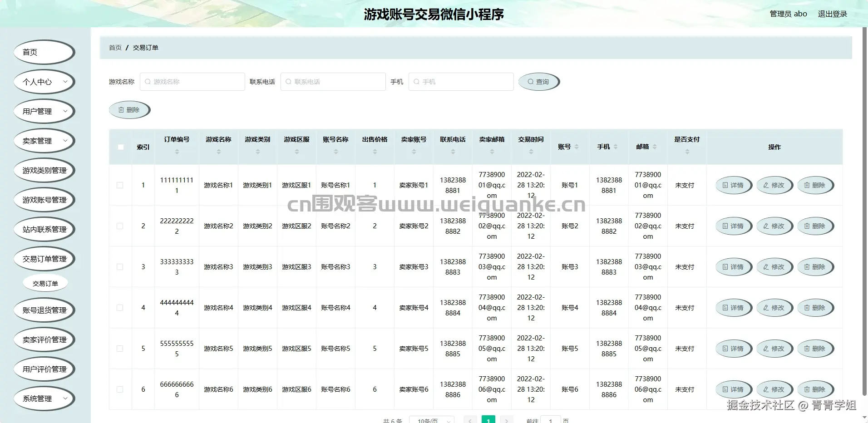The width and height of the screenshot is (868, 423).
Task: Open 详情 for the 游戏名称2 row
Action: (x=734, y=226)
